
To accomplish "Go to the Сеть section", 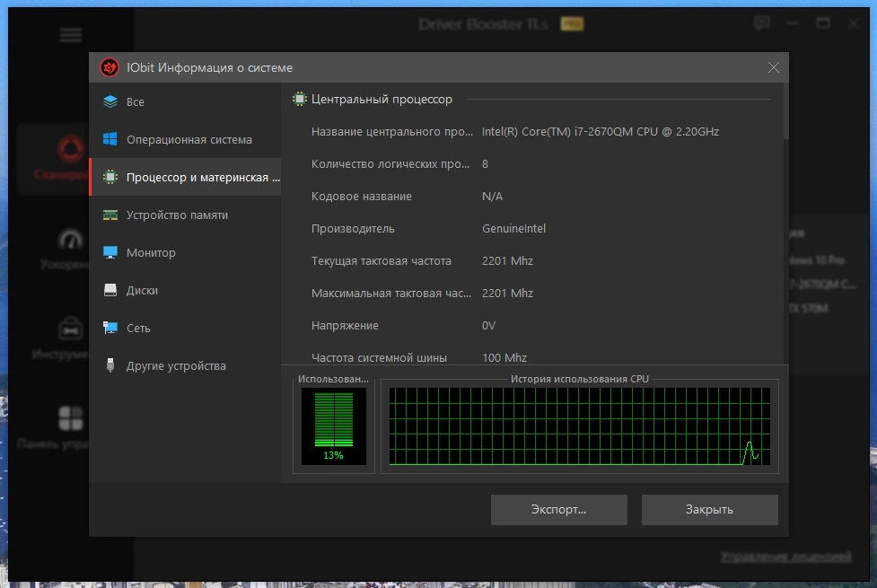I will pos(185,328).
